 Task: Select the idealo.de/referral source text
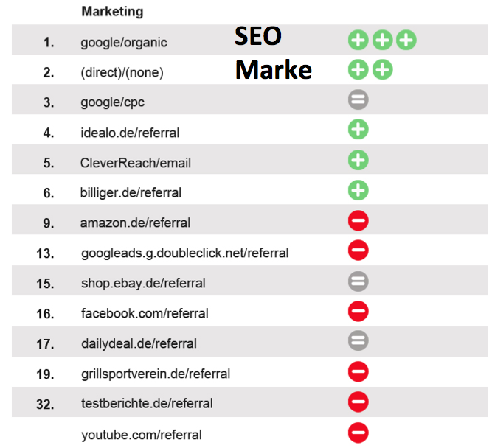point(130,133)
